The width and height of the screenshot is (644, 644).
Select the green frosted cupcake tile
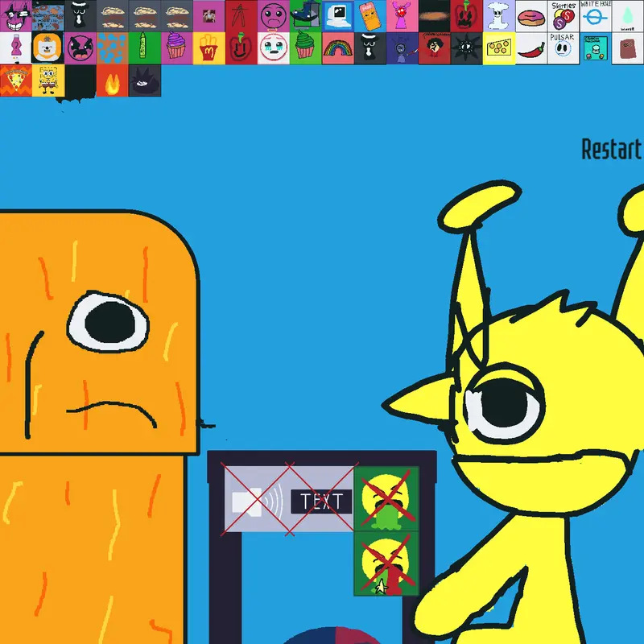point(306,48)
